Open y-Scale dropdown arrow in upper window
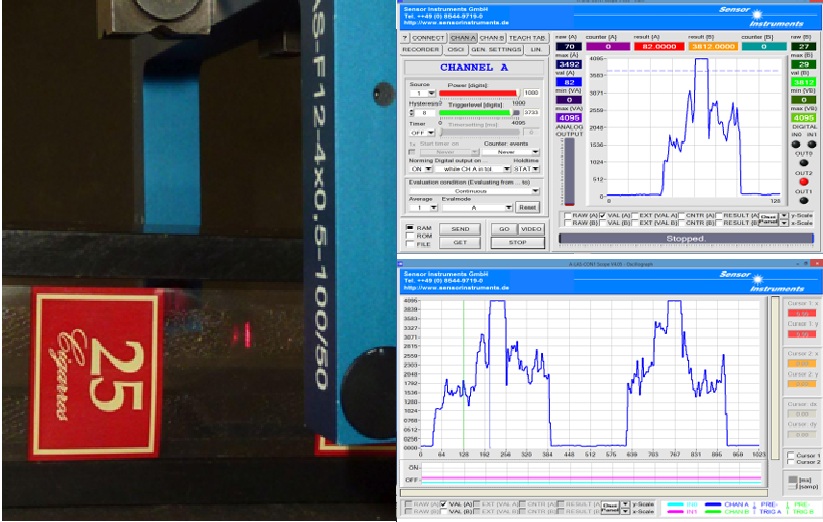Viewport: 823px width, 522px height. [784, 216]
